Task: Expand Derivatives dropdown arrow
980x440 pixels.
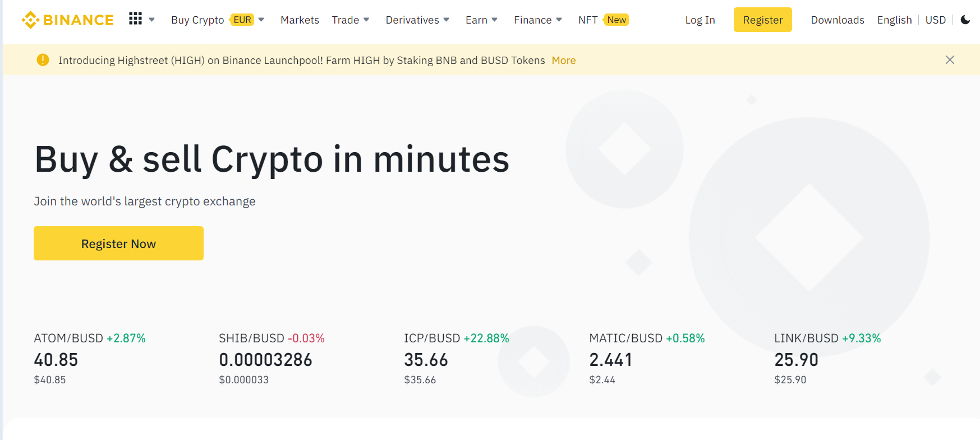Action: [x=447, y=20]
